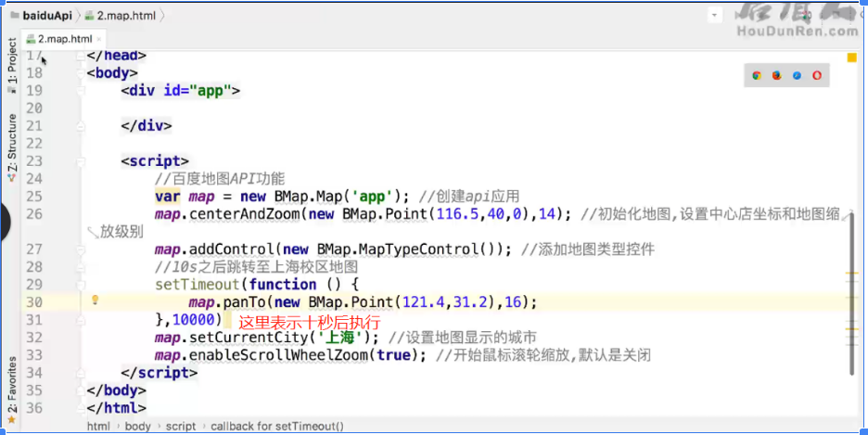The height and width of the screenshot is (435, 868).
Task: Click the panTo method on line 30
Action: point(244,302)
